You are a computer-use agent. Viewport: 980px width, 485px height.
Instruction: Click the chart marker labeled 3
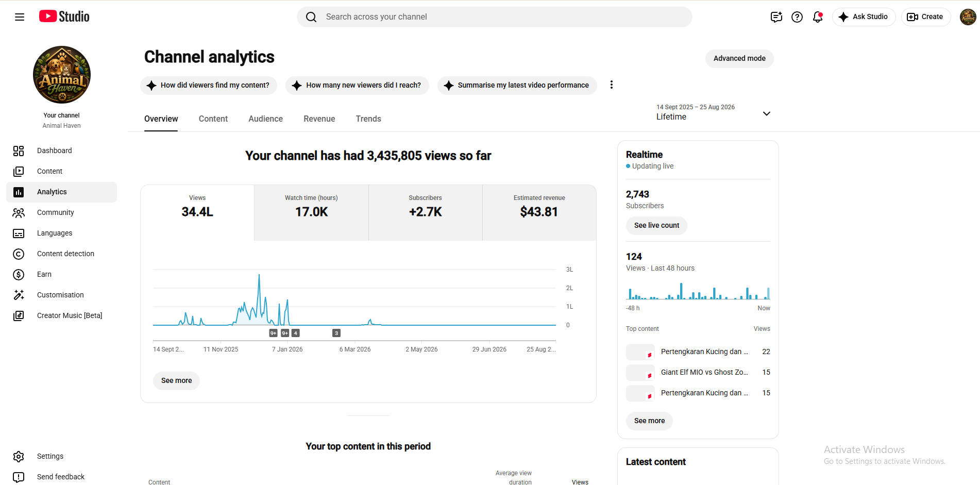coord(336,333)
